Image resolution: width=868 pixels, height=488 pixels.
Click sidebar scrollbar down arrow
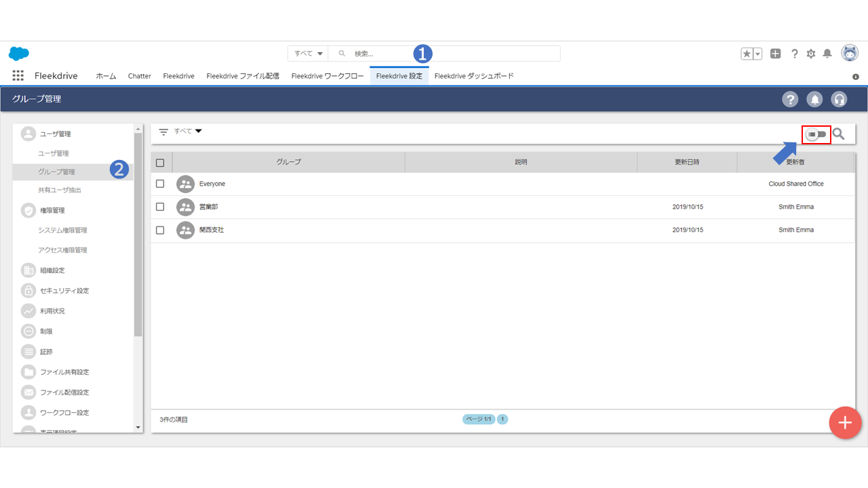pyautogui.click(x=138, y=427)
